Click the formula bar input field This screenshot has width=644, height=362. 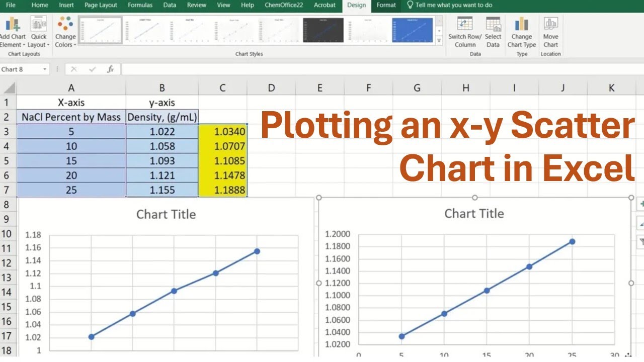[x=382, y=69]
